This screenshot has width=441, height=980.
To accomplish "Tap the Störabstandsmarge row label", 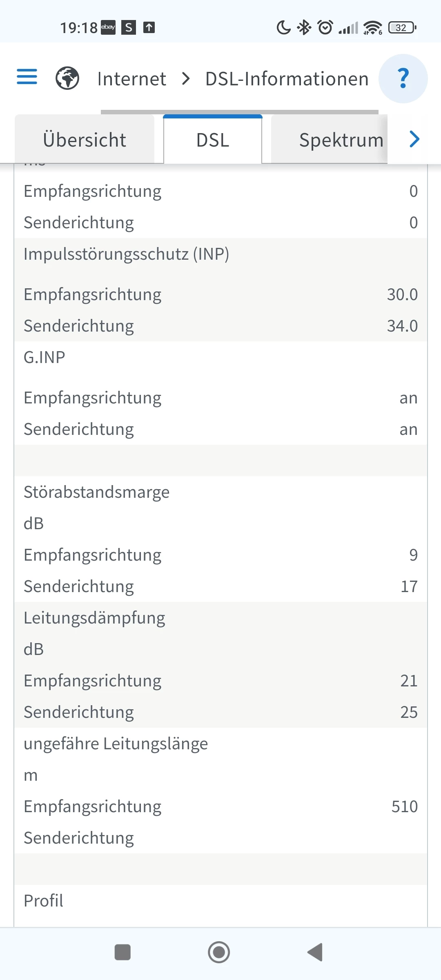I will (x=96, y=492).
